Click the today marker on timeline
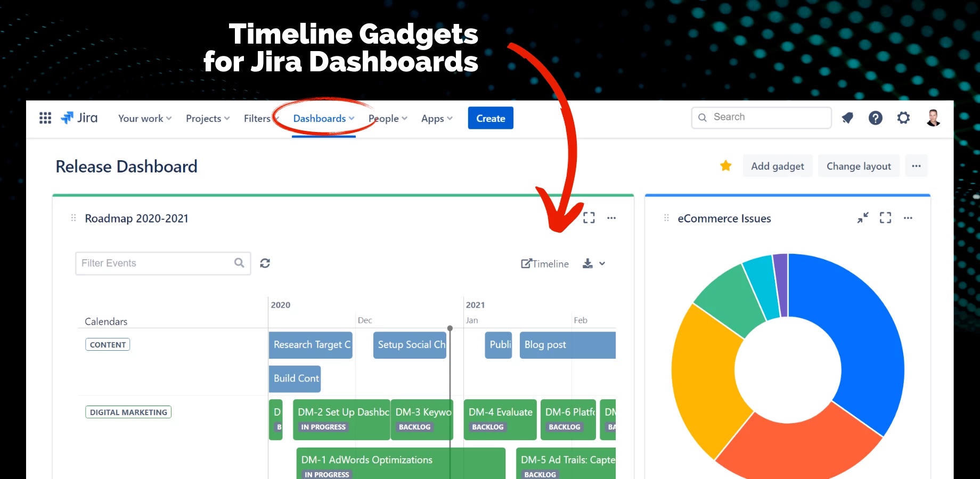980x479 pixels. [x=450, y=328]
